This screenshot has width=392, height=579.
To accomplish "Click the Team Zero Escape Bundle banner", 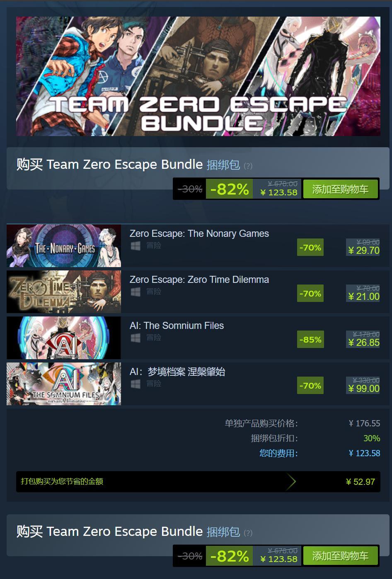I will tap(198, 76).
